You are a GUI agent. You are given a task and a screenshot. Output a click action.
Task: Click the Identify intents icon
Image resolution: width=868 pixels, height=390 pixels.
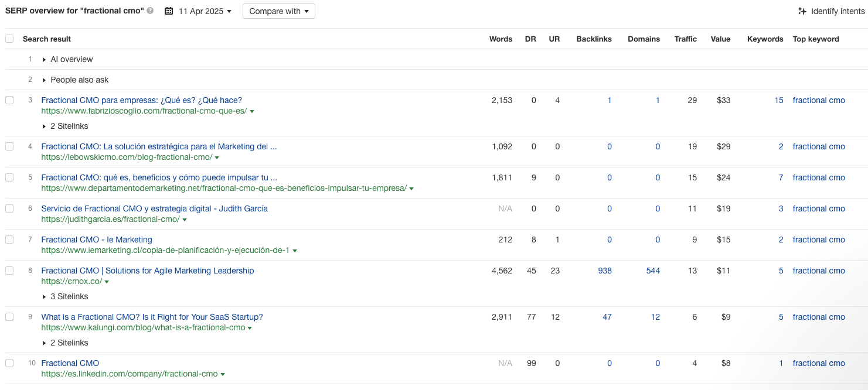802,11
